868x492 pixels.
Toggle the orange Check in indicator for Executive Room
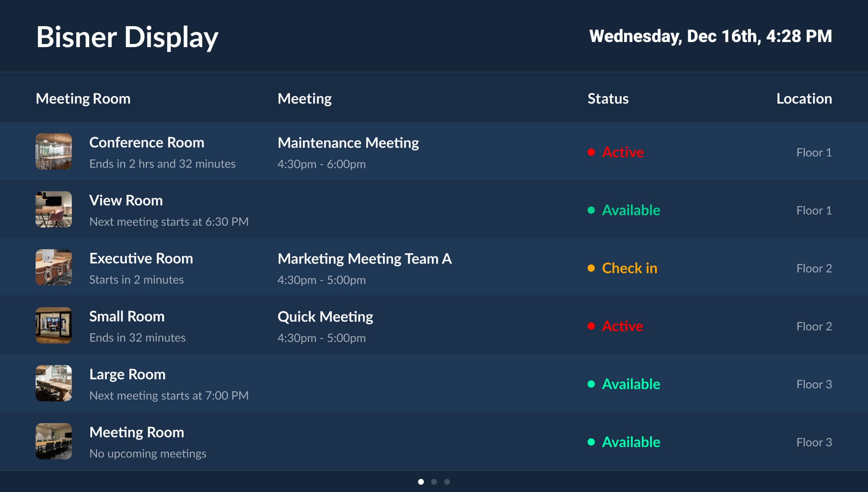click(x=591, y=268)
